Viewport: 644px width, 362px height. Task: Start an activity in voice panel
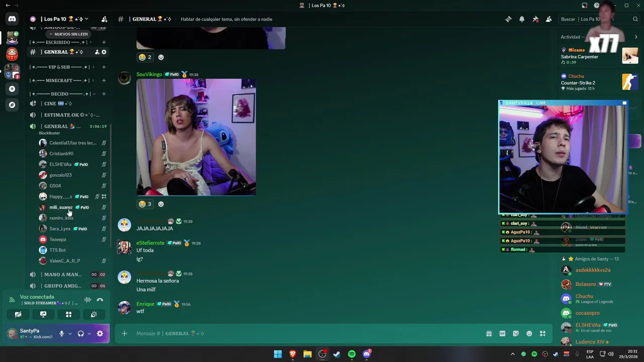[68, 314]
